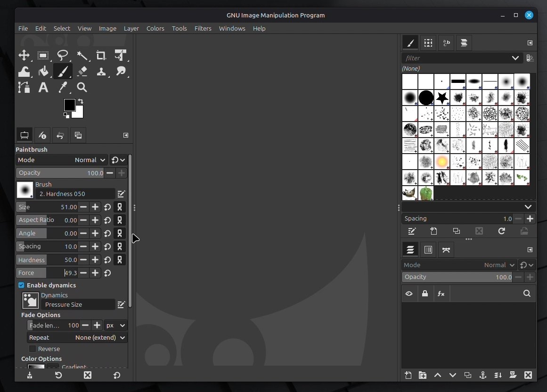Activate the Zoom magnifier tool
This screenshot has width=547, height=392.
(x=82, y=87)
